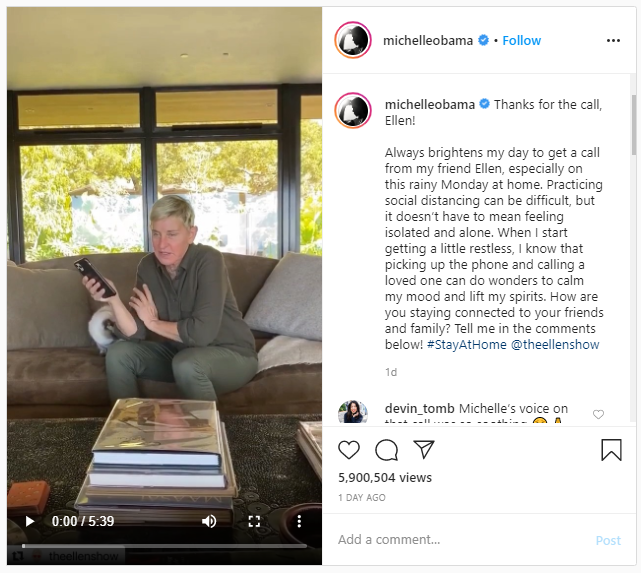
Task: Save post with bookmark icon
Action: point(611,450)
